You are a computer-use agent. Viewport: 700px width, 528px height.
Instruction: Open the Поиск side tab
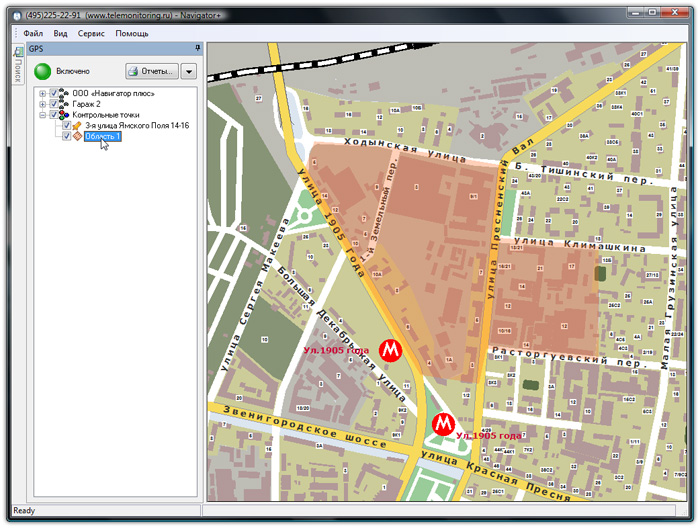click(18, 65)
